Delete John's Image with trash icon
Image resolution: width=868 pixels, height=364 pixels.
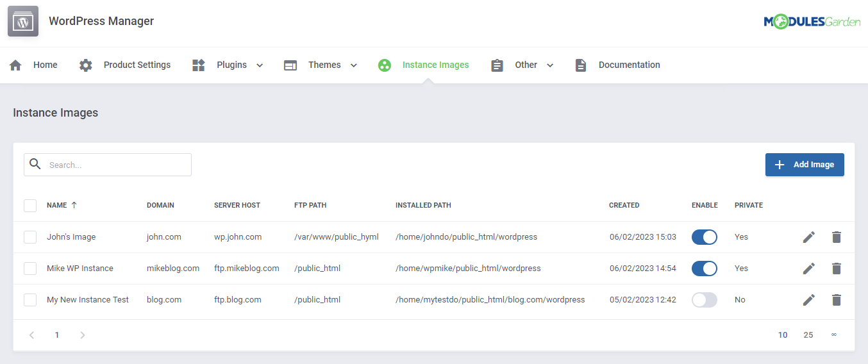pos(836,237)
